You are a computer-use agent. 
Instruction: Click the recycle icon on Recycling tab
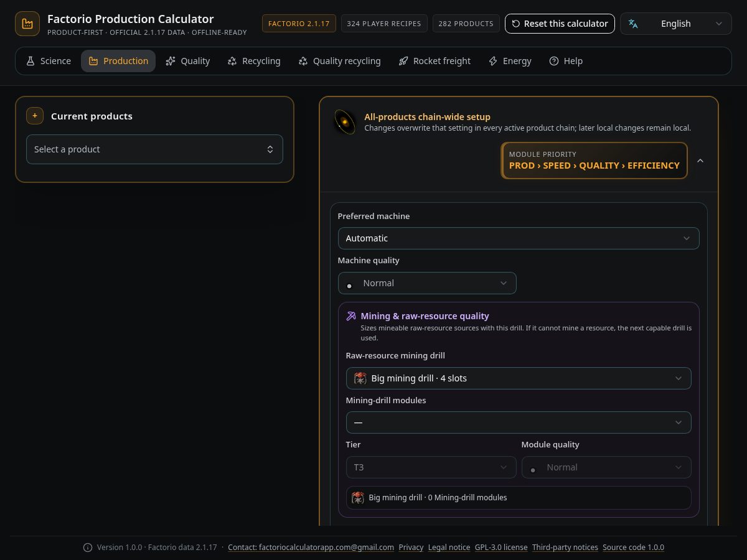[x=232, y=61]
